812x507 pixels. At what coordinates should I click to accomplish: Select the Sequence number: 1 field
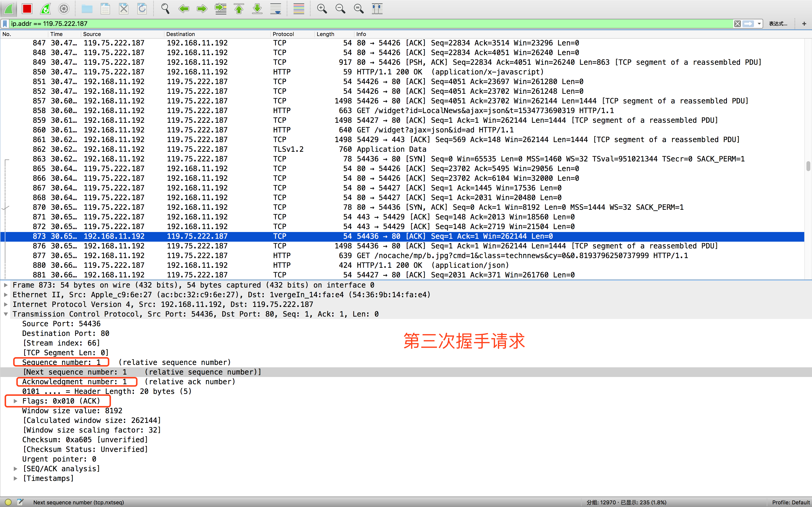[61, 362]
